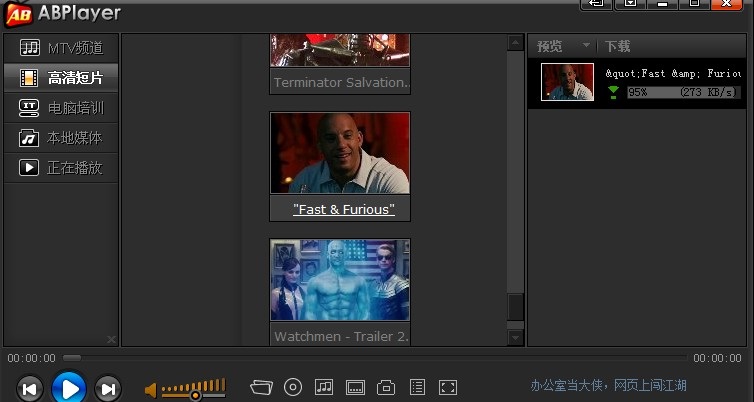754x402 pixels.
Task: Open the "Fast & Furious" link
Action: (344, 210)
